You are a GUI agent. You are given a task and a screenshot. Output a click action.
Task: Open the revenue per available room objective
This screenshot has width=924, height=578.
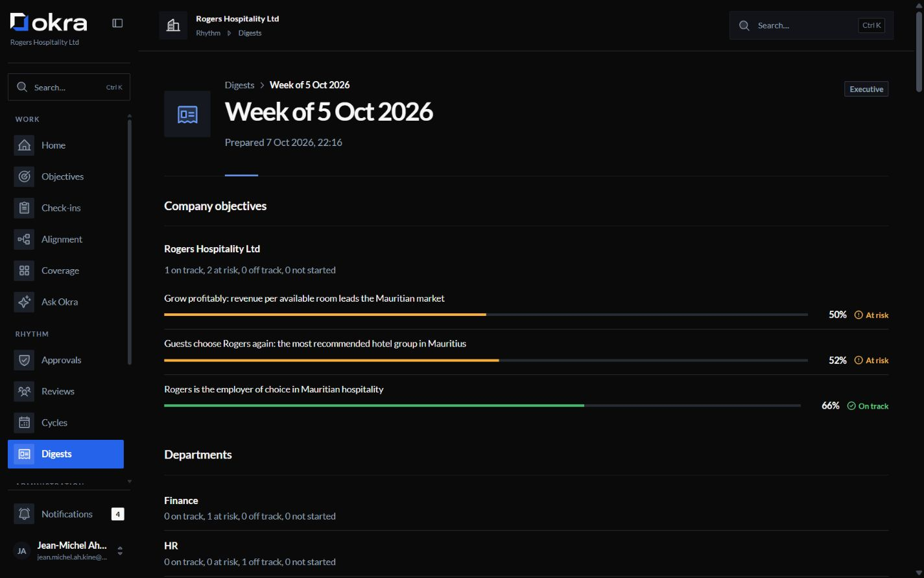coord(304,298)
